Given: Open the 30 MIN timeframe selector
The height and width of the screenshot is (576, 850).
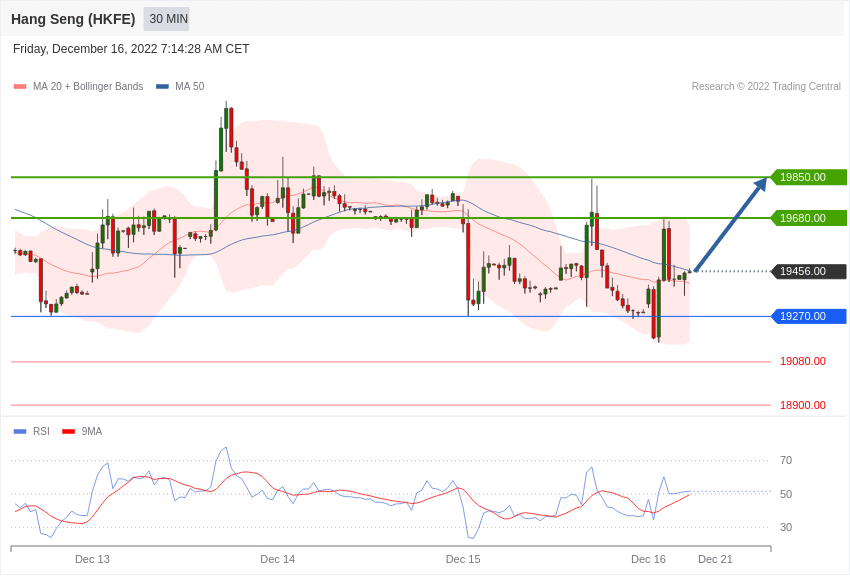Looking at the screenshot, I should (165, 18).
